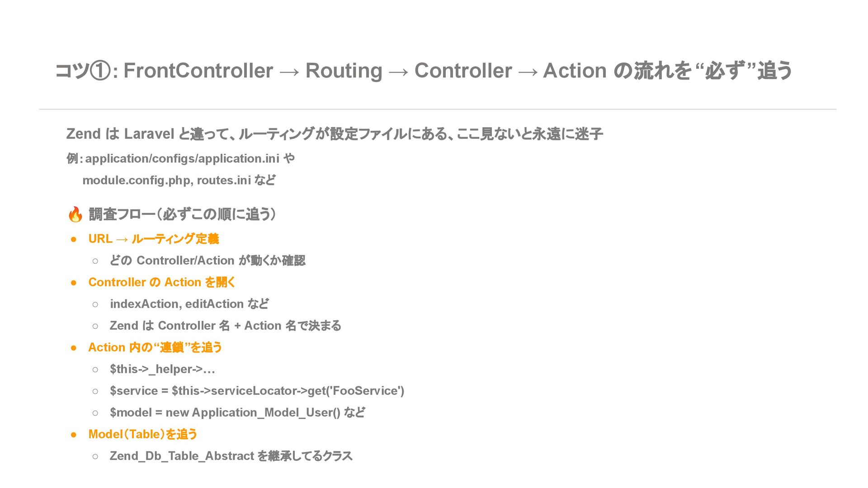
Task: Click the hollow bullet before 'indexAction, editAction'
Action: coord(95,304)
